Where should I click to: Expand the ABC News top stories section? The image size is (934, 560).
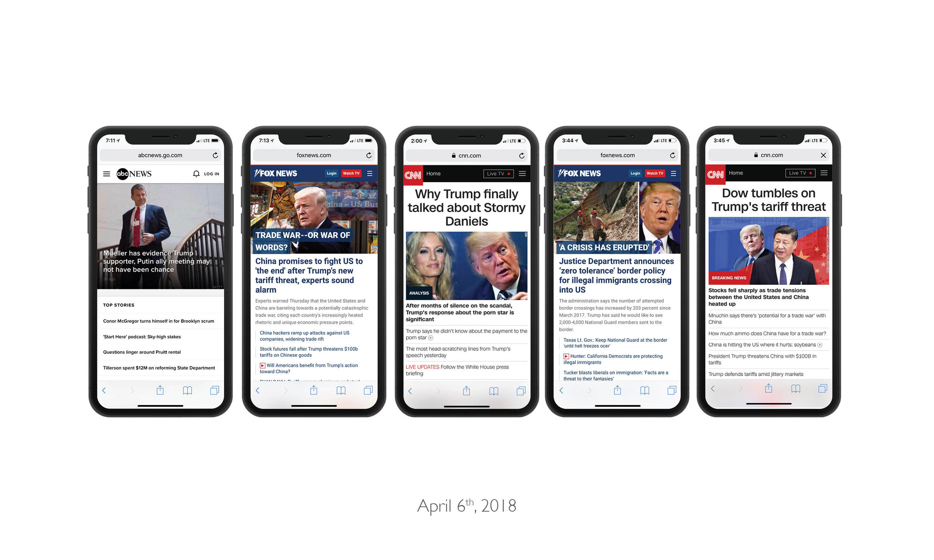click(119, 305)
